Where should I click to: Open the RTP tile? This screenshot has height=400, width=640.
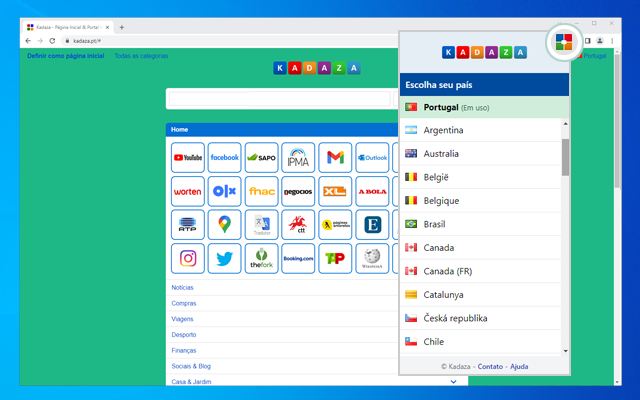tap(188, 225)
